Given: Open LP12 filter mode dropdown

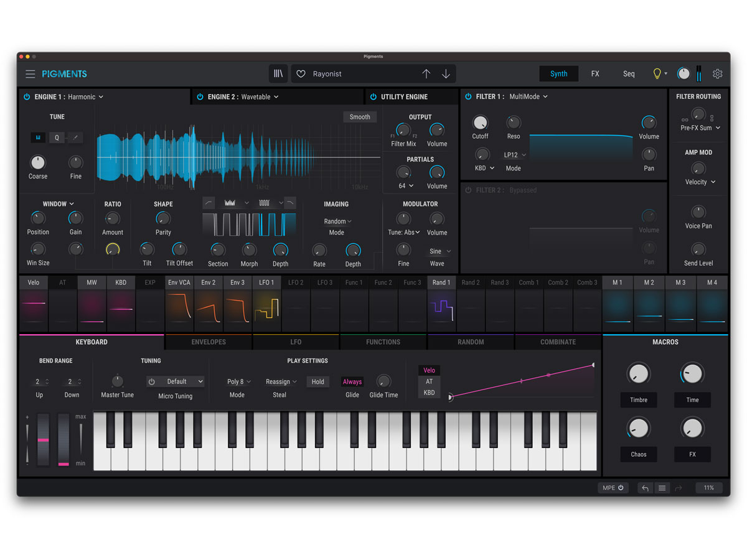Looking at the screenshot, I should click(x=515, y=155).
